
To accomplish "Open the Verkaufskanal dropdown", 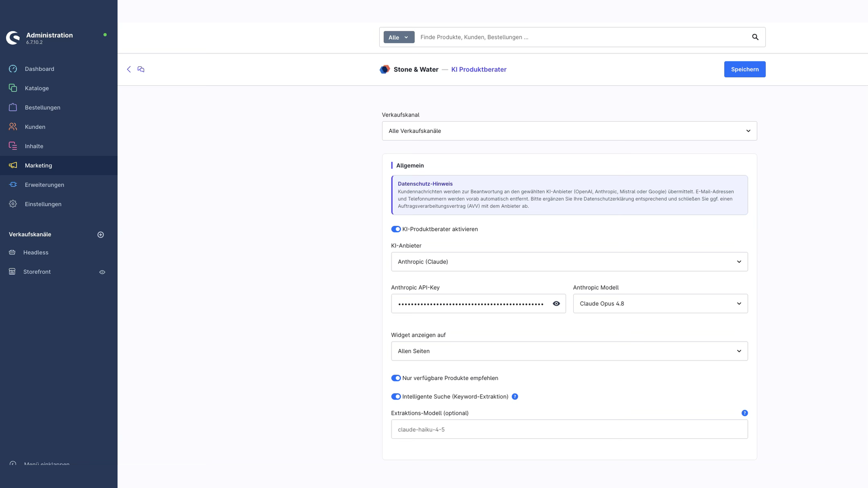I will [569, 131].
